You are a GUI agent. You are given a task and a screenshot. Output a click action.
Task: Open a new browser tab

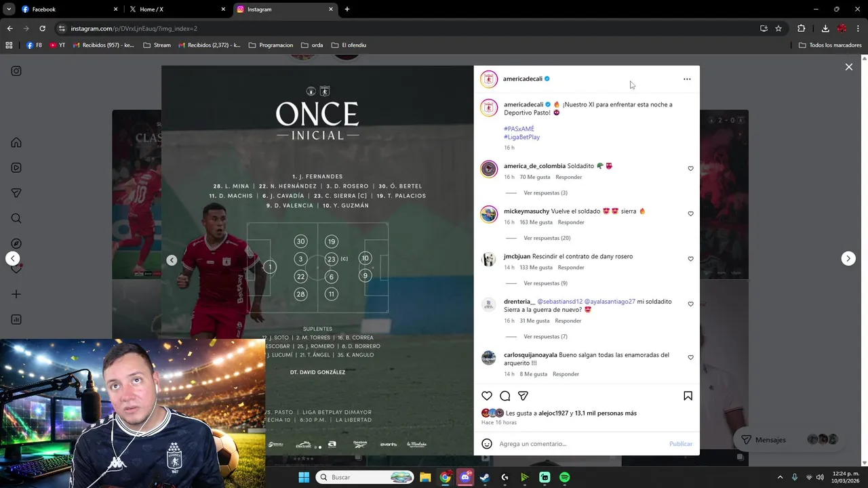tap(347, 9)
